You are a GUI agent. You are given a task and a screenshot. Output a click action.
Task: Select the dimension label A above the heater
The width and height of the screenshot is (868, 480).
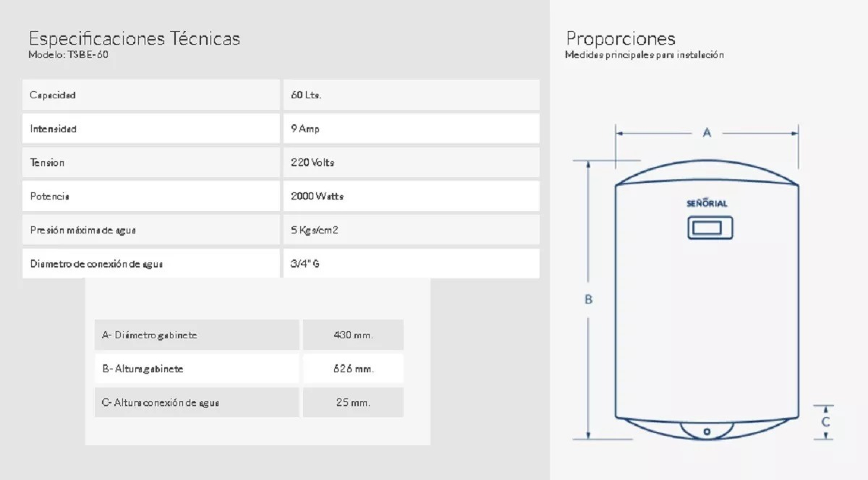[x=707, y=132]
